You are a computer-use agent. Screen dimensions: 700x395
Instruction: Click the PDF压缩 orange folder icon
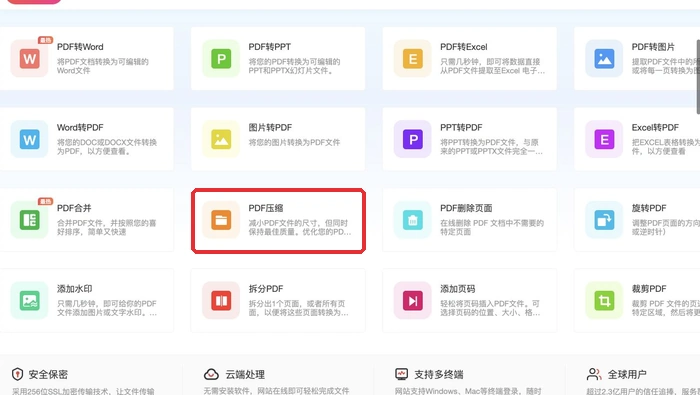(x=221, y=220)
